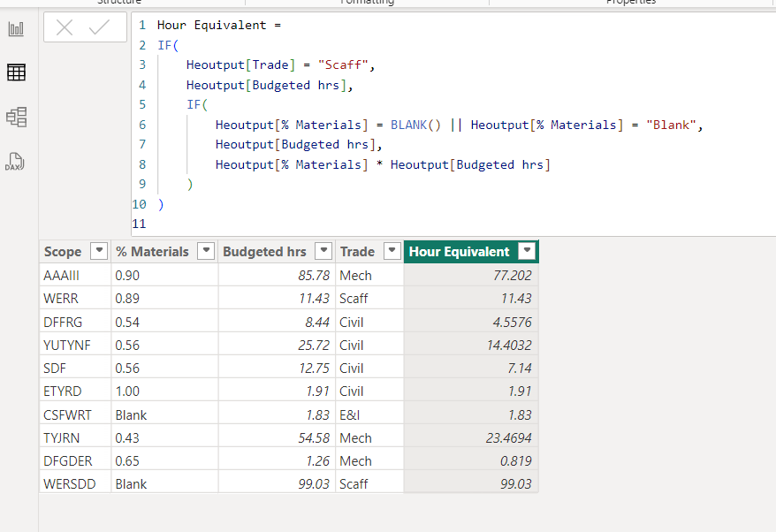Click the SDF scope cell

[x=75, y=369]
